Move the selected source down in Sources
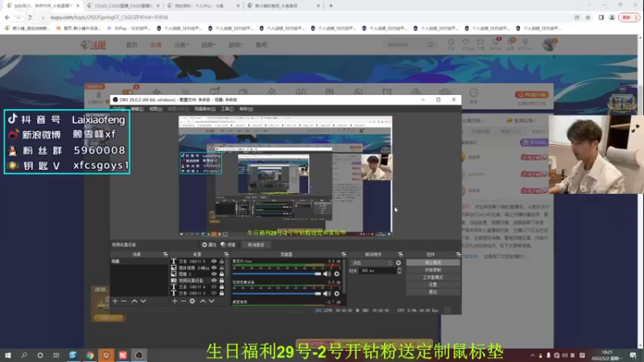The height and width of the screenshot is (362, 644). [x=212, y=301]
